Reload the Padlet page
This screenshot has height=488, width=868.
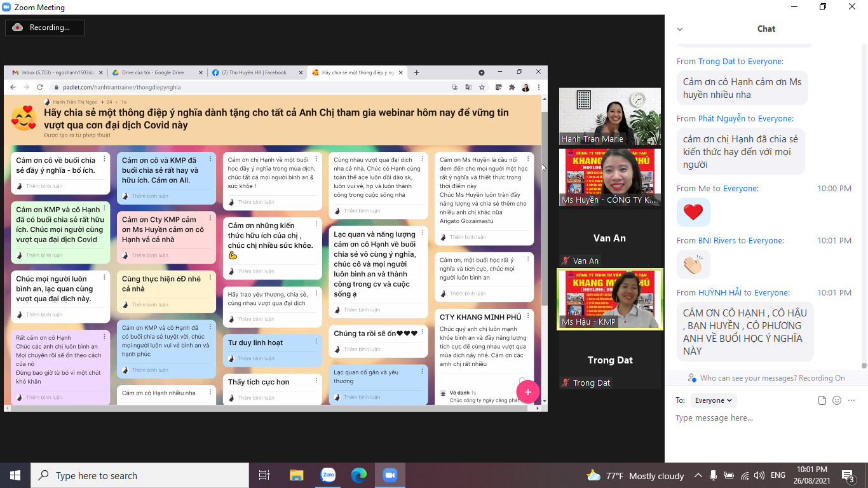pyautogui.click(x=39, y=87)
